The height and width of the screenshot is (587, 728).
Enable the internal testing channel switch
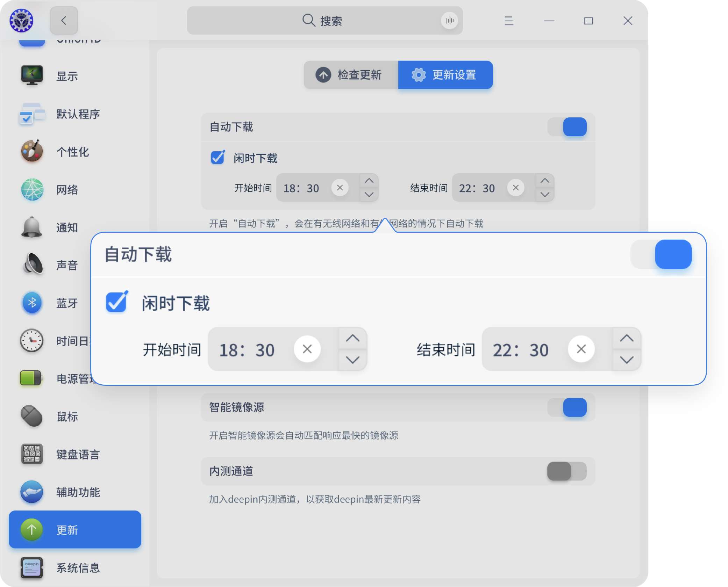click(567, 471)
